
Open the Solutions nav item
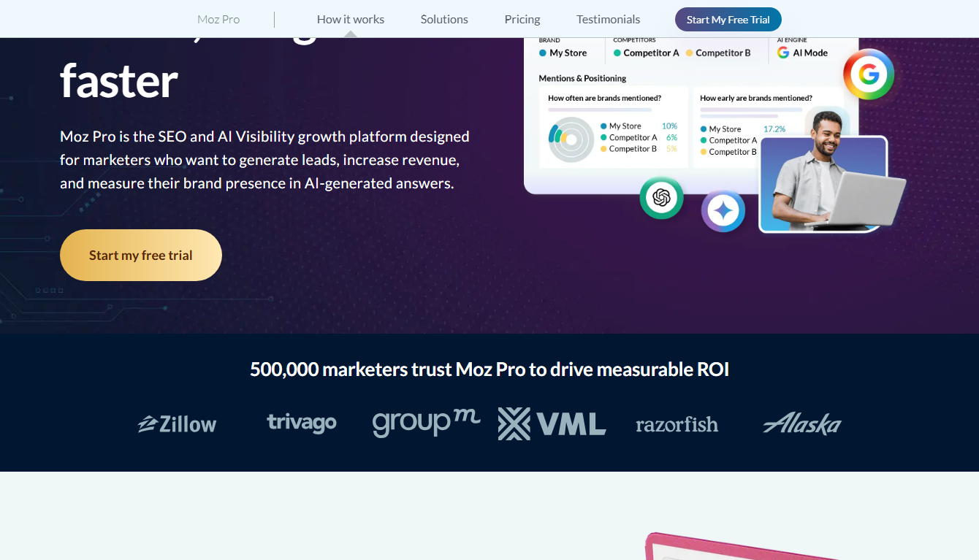tap(444, 20)
